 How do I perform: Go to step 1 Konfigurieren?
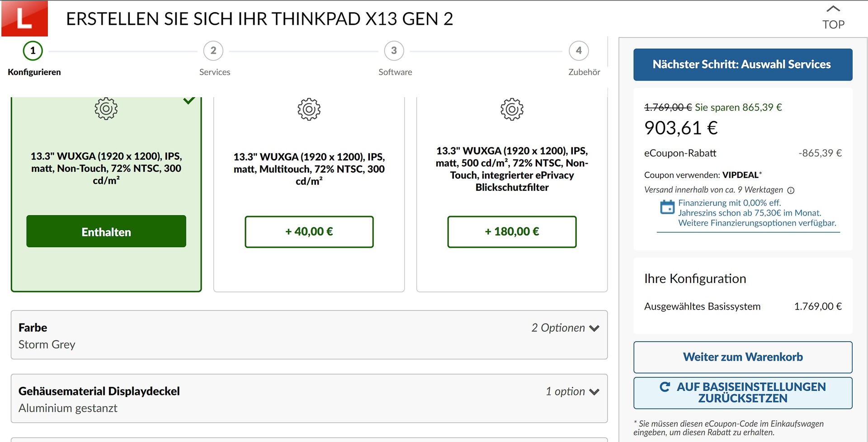coord(33,51)
